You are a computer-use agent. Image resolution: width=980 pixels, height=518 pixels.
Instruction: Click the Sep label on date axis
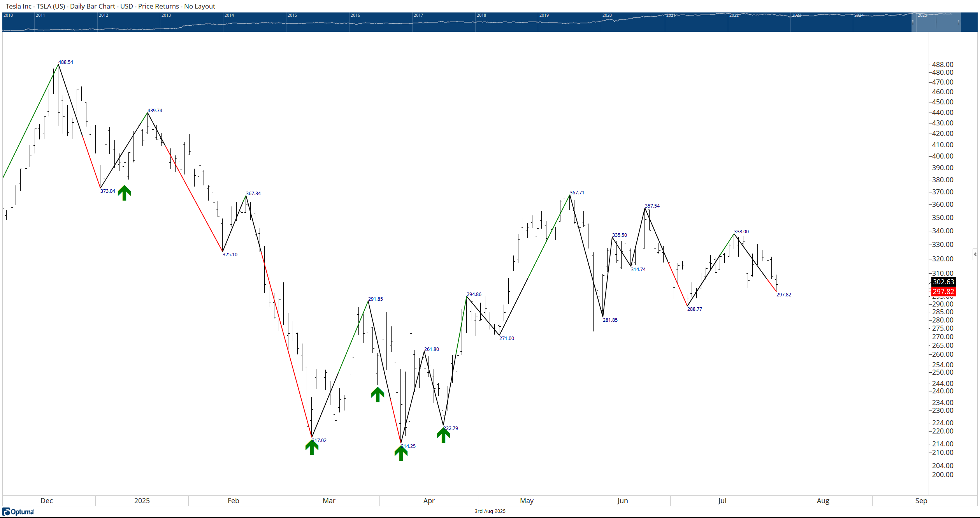click(921, 500)
